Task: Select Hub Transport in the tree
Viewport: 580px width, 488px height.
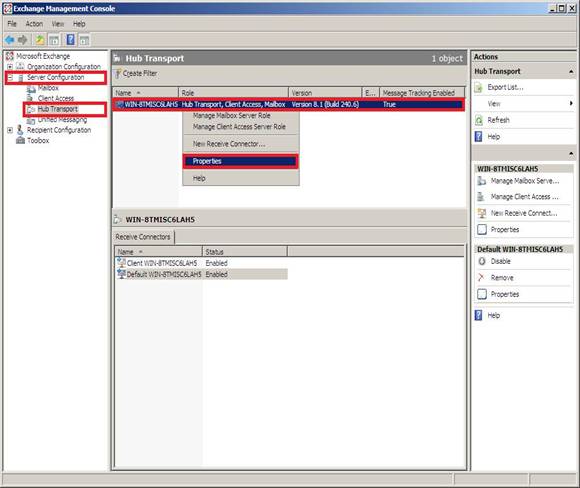Action: coord(58,109)
